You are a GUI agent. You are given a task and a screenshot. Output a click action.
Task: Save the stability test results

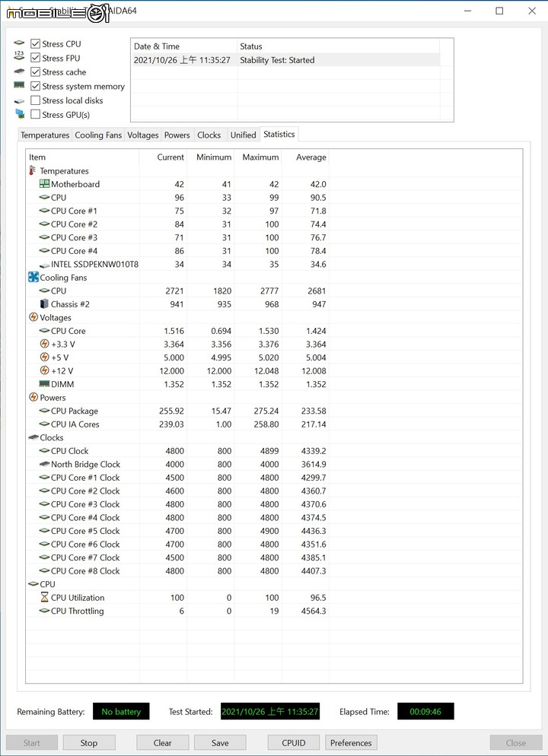220,743
